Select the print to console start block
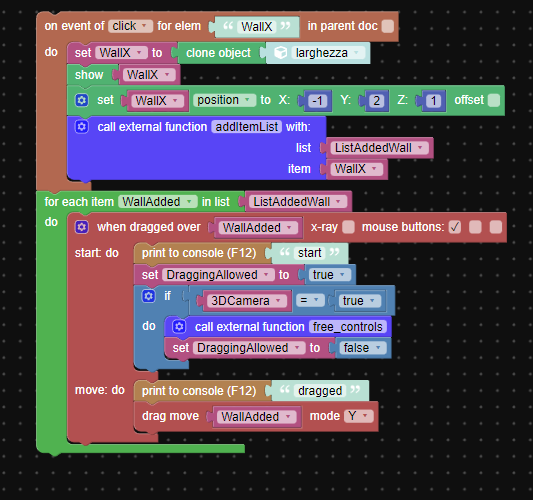This screenshot has width=533, height=500. click(199, 253)
